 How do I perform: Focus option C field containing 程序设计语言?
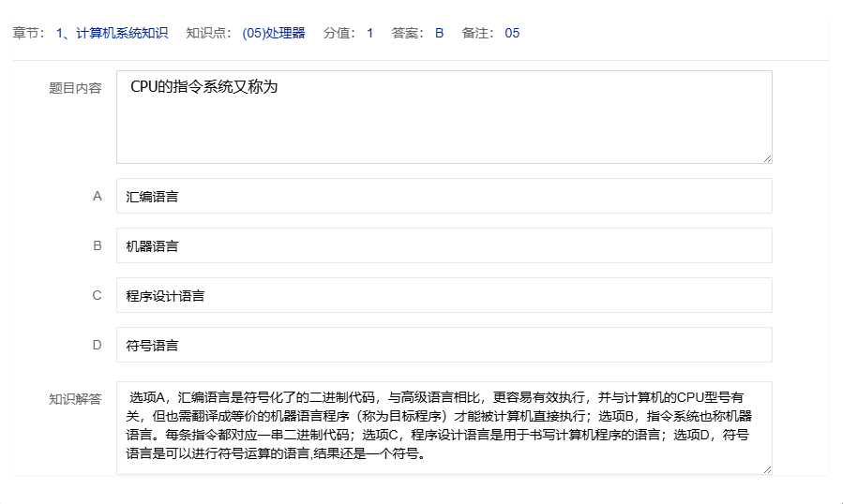tap(444, 296)
